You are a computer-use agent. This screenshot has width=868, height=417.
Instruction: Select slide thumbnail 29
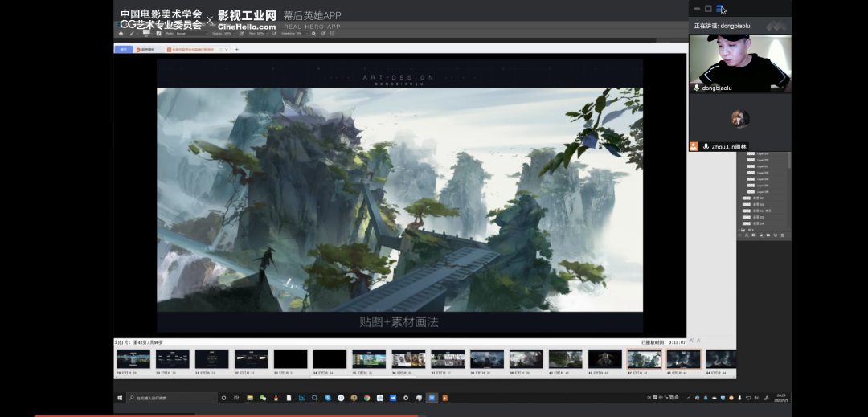point(133,359)
